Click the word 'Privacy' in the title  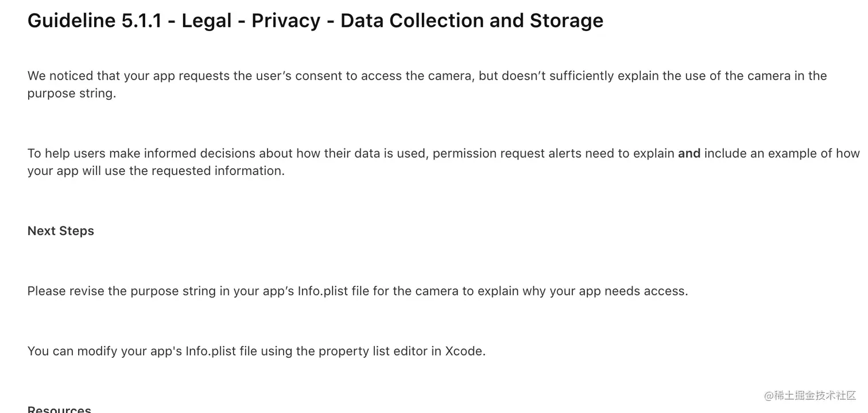coord(286,21)
